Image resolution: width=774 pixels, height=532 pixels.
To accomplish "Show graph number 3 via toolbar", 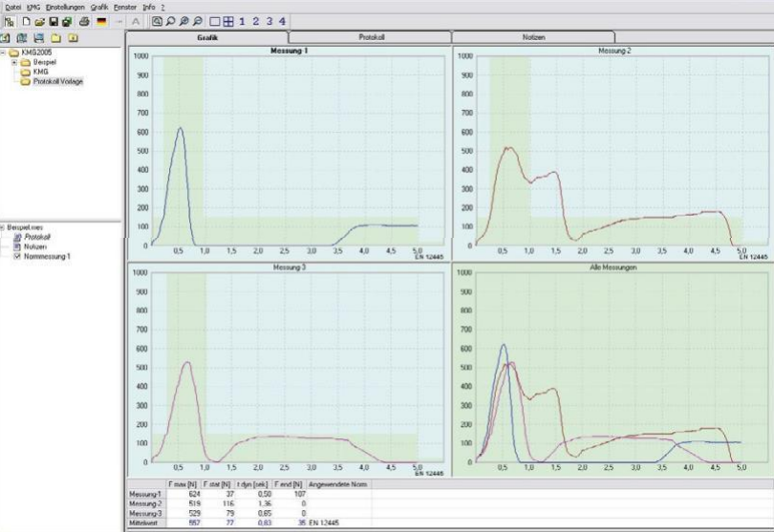I will click(269, 21).
